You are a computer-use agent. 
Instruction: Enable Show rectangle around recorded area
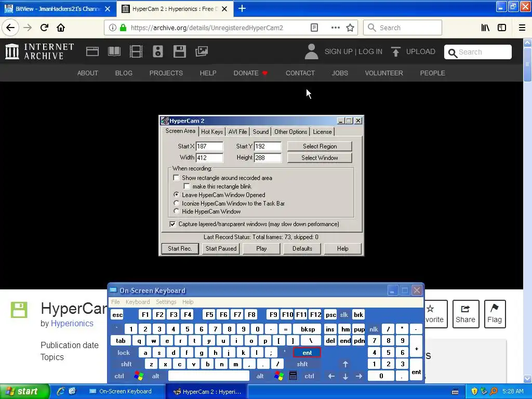176,178
